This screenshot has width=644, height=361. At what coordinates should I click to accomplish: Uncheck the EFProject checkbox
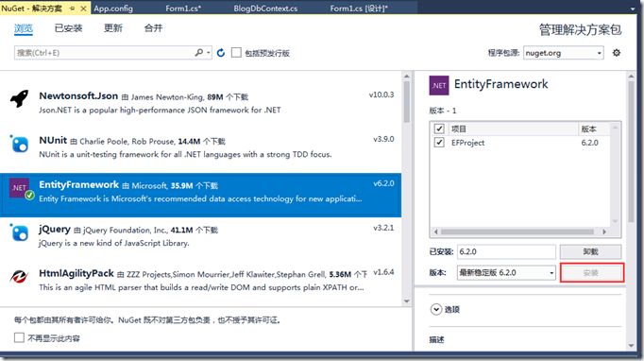point(439,143)
